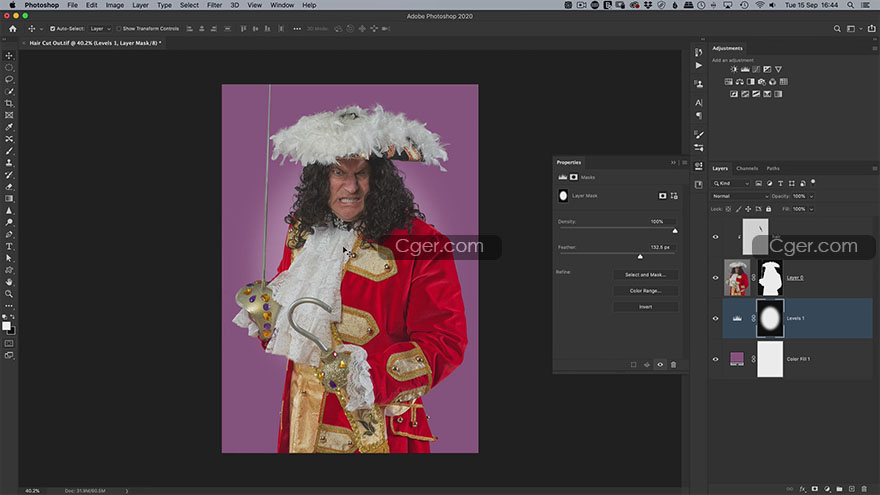
Task: Open the workspace switcher dropdown in options bar
Action: [853, 29]
